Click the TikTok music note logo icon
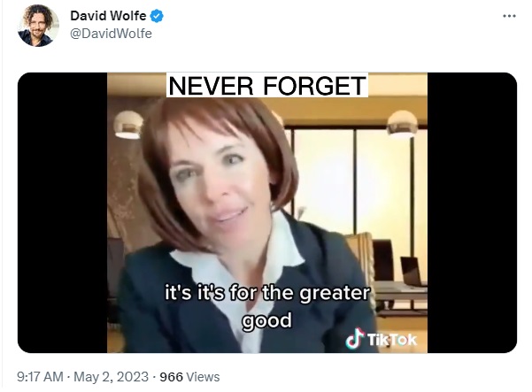Image resolution: width=532 pixels, height=392 pixels. (355, 338)
